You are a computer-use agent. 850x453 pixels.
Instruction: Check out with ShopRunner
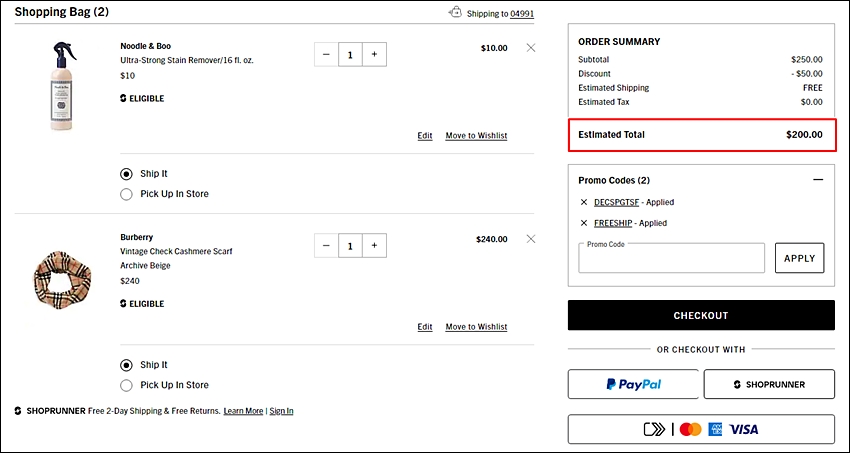tap(769, 384)
